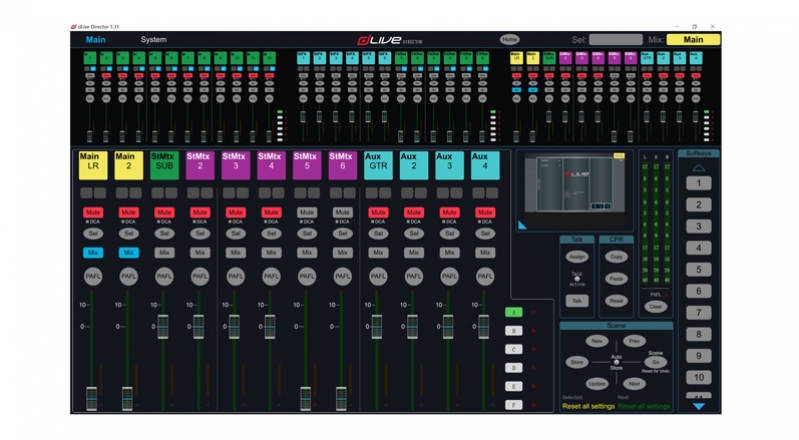Select layer A button
The image size is (799, 440).
pos(513,313)
